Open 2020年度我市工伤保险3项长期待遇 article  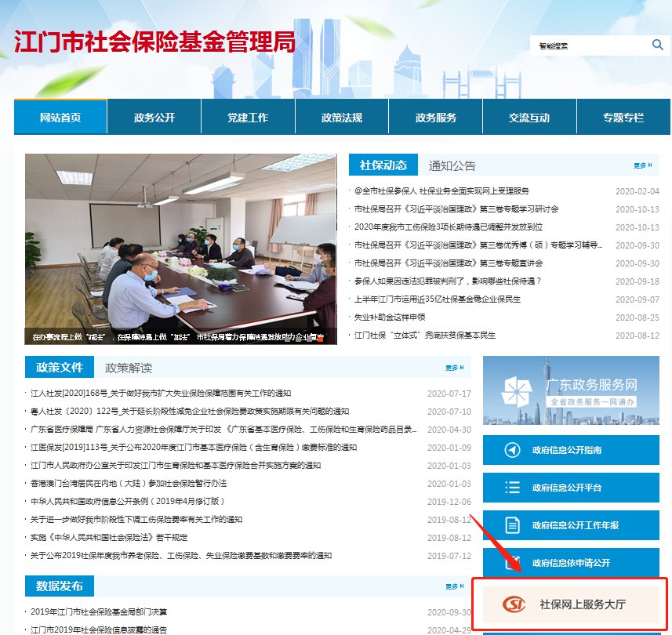click(449, 227)
